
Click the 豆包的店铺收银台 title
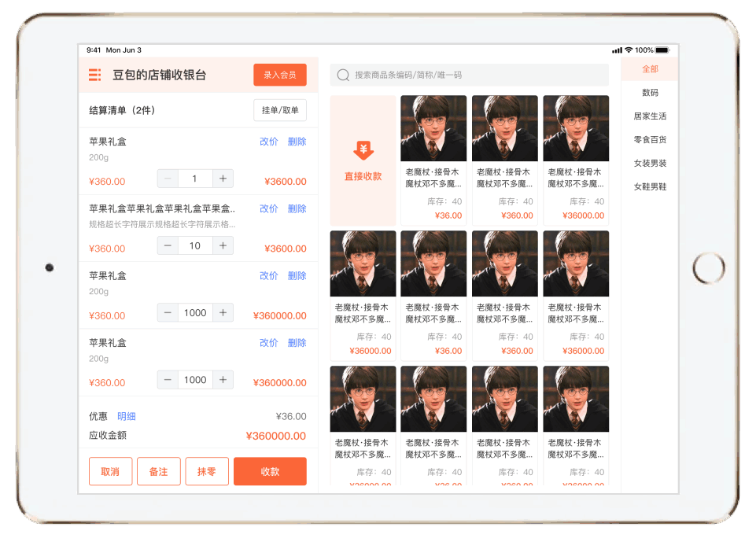(160, 76)
